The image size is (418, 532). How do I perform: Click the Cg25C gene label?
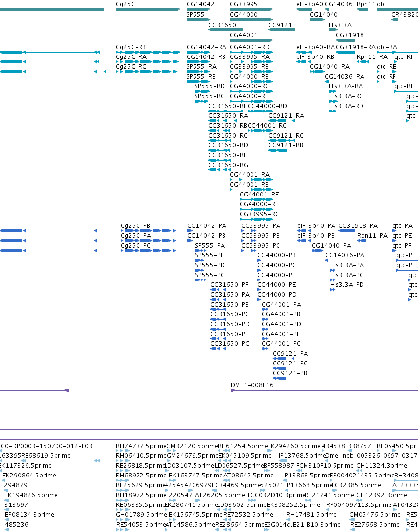pyautogui.click(x=126, y=4)
